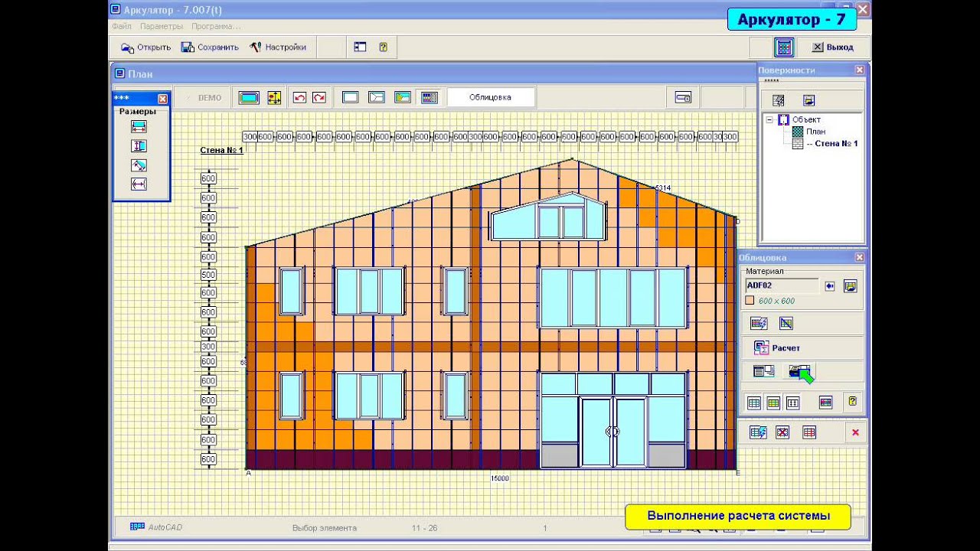Select the blank rectangle view icon

tap(350, 98)
